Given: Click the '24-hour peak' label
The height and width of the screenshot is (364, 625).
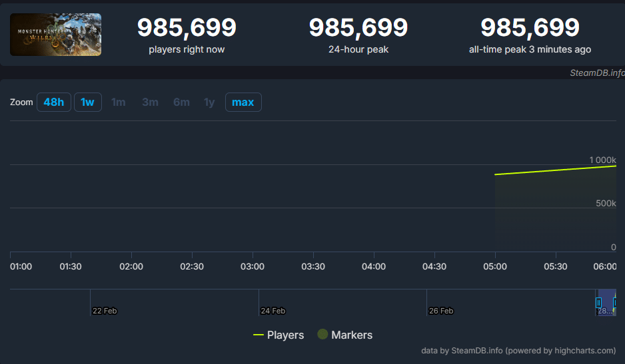Looking at the screenshot, I should pyautogui.click(x=358, y=49).
